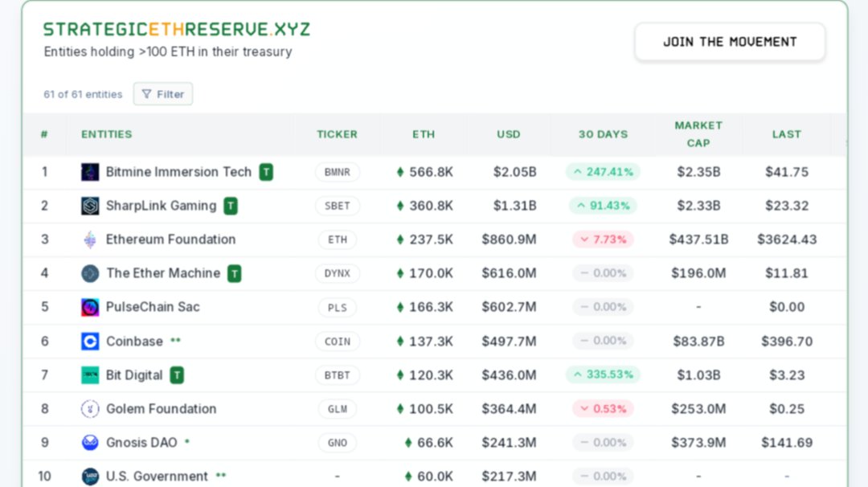Click the 91.43% change badge
Screen dimensions: 868x487
[603, 206]
